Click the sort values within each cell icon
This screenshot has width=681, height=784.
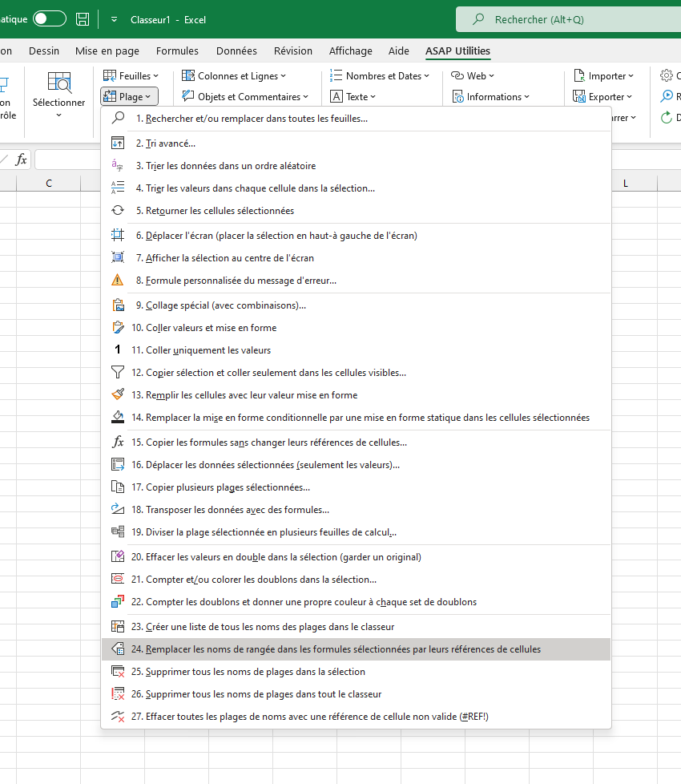tap(118, 188)
